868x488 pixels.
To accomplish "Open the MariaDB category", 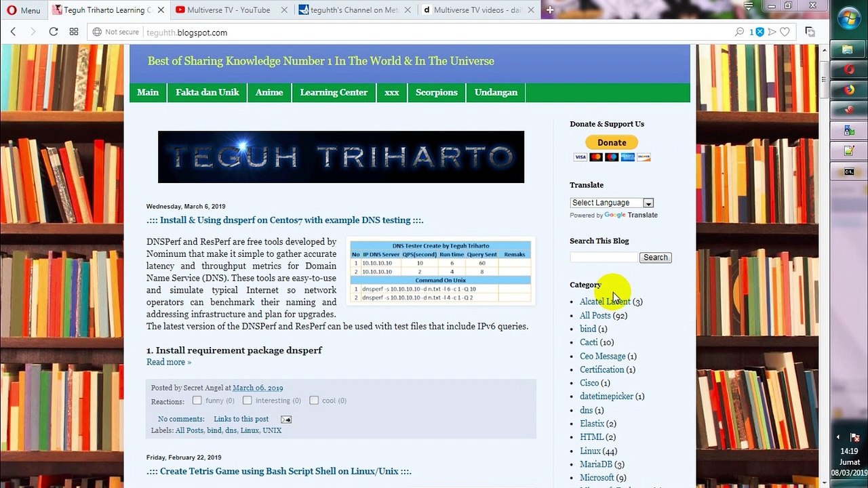I will point(596,464).
